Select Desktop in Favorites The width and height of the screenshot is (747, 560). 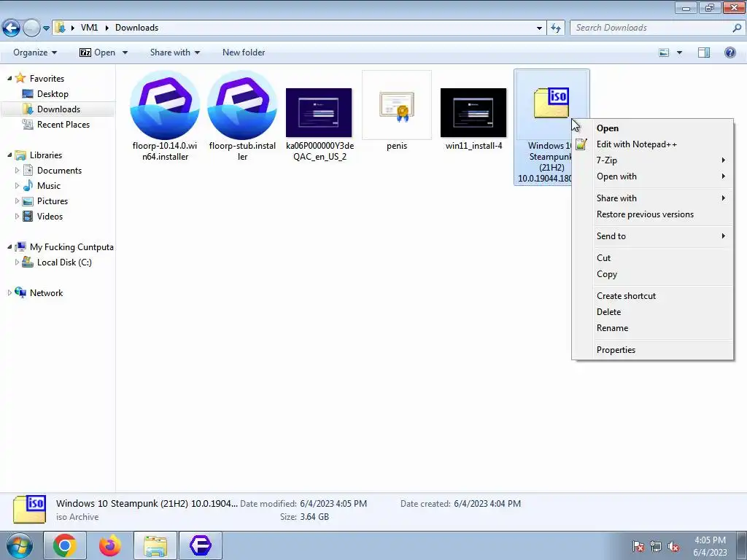click(x=53, y=94)
